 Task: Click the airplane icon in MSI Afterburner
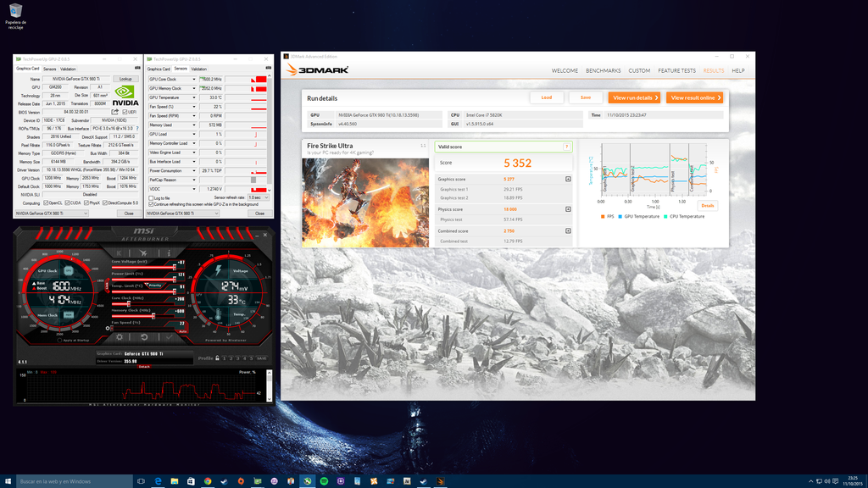coord(143,252)
